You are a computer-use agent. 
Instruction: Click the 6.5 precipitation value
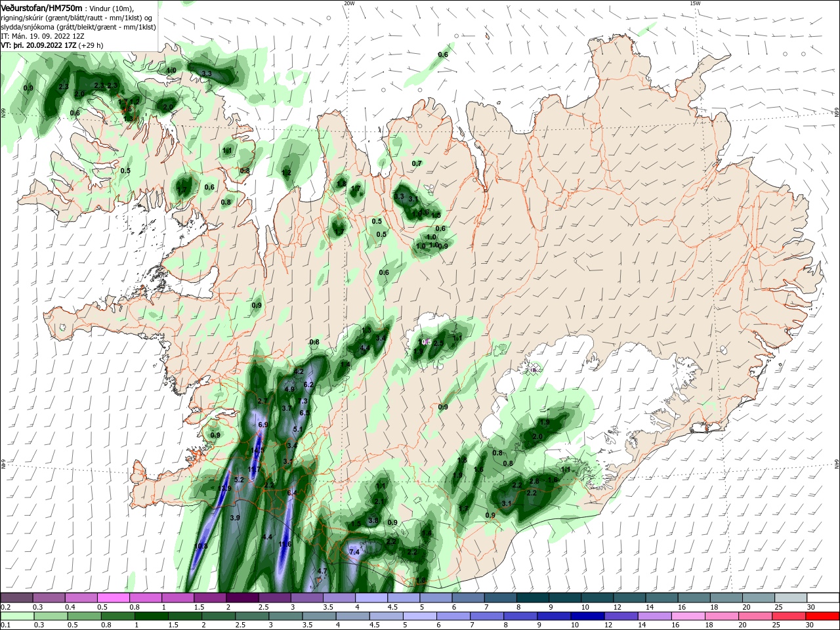click(304, 413)
